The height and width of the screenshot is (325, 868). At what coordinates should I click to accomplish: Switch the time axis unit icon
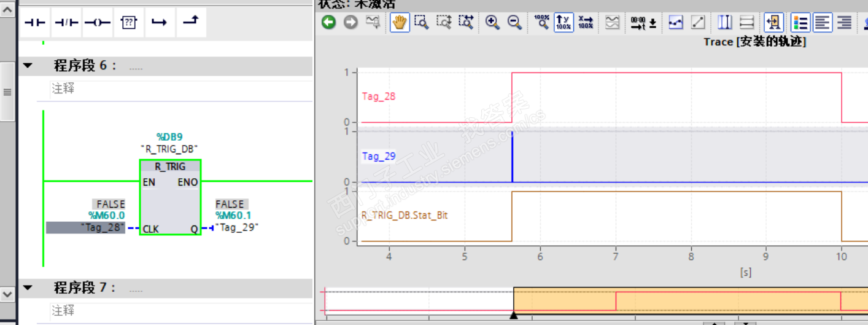click(x=643, y=23)
